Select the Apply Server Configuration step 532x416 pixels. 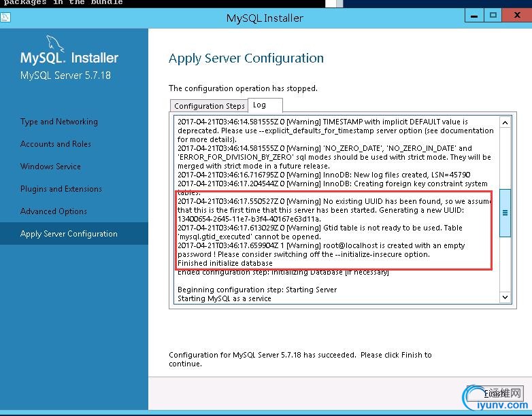(74, 234)
